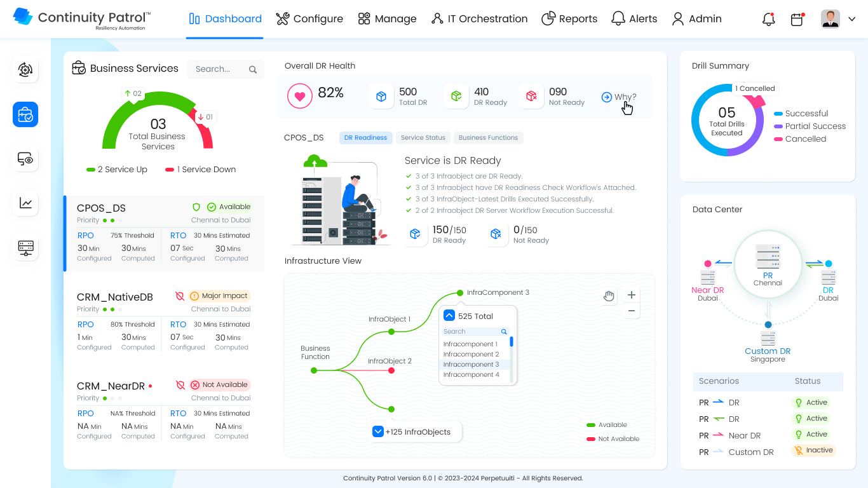Select the orchestration gear icon in sidebar

click(x=25, y=70)
